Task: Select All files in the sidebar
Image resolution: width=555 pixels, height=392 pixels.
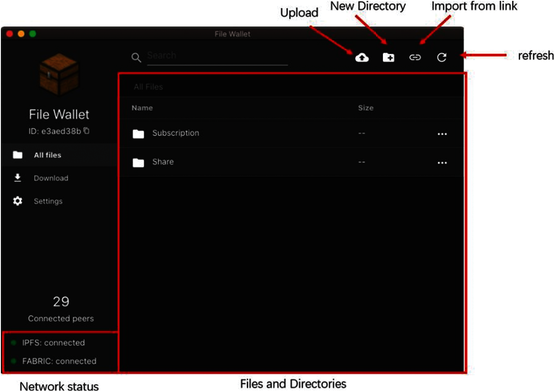Action: [x=47, y=155]
